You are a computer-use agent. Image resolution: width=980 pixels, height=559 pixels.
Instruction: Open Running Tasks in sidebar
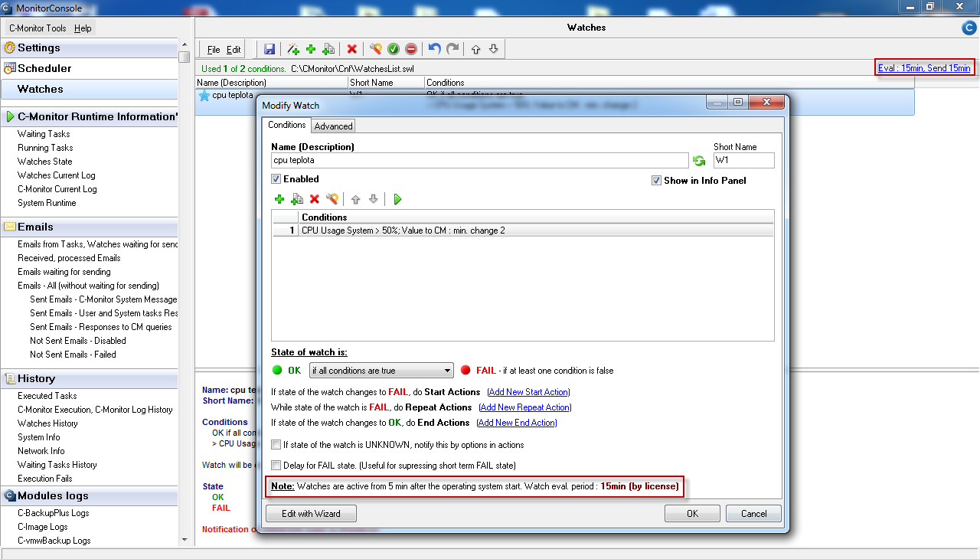pos(45,148)
